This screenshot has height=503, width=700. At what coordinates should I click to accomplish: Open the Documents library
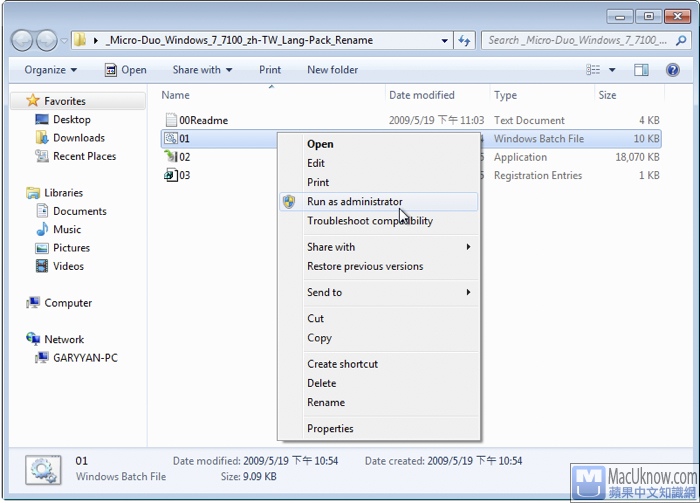[79, 211]
